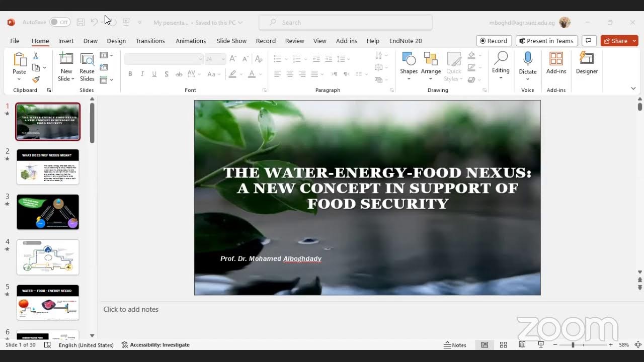Open the File menu

(15, 41)
